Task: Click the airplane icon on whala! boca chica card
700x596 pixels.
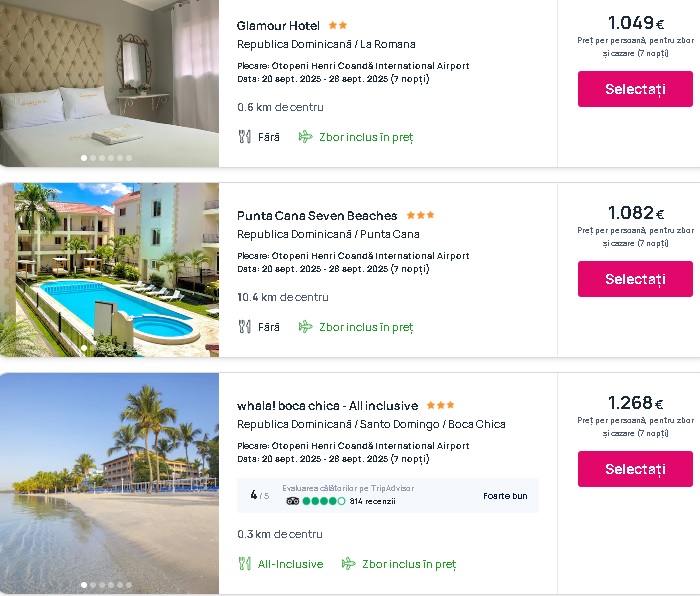Action: pyautogui.click(x=349, y=564)
